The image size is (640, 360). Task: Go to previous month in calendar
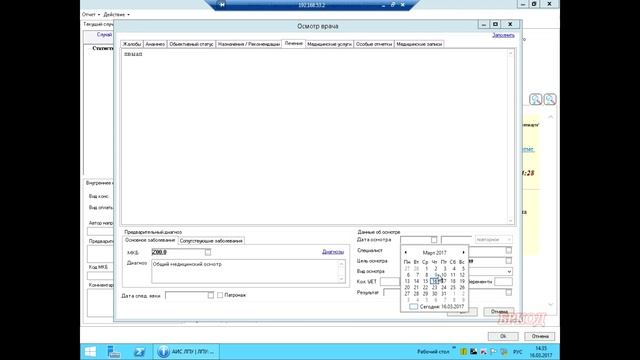pos(406,253)
